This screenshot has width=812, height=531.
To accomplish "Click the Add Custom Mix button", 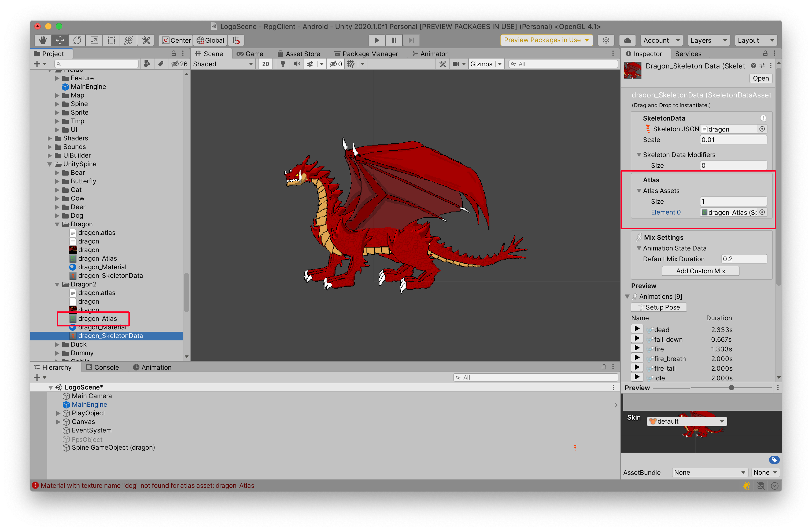I will pyautogui.click(x=700, y=271).
